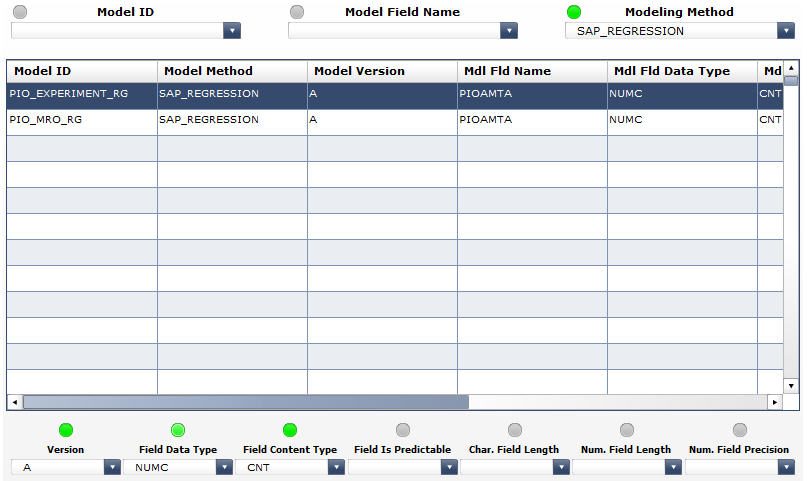Screen dimensions: 807x481
Task: Expand the Field Content Type dropdown arrow
Action: pos(336,467)
